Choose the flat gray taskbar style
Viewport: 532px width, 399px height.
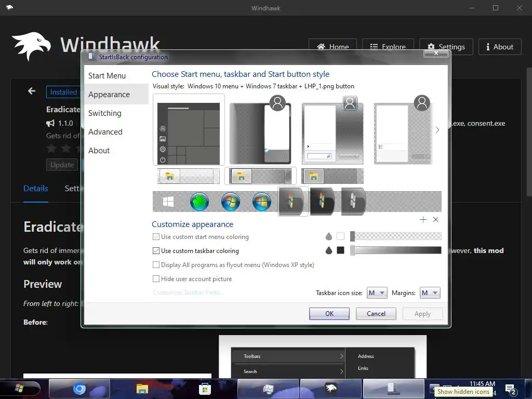pos(332,176)
